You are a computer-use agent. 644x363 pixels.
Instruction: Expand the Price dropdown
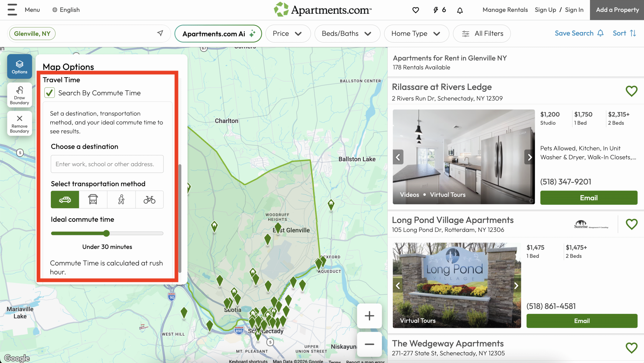[x=288, y=33]
